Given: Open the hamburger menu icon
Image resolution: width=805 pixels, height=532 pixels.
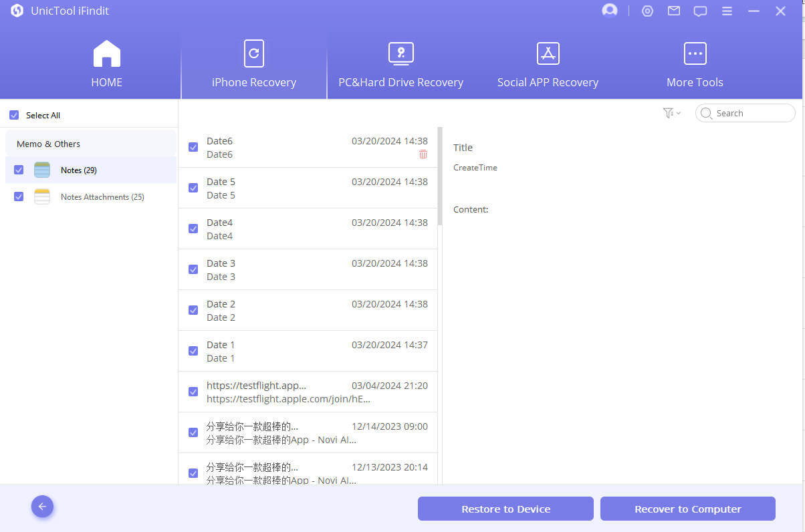Looking at the screenshot, I should 727,11.
